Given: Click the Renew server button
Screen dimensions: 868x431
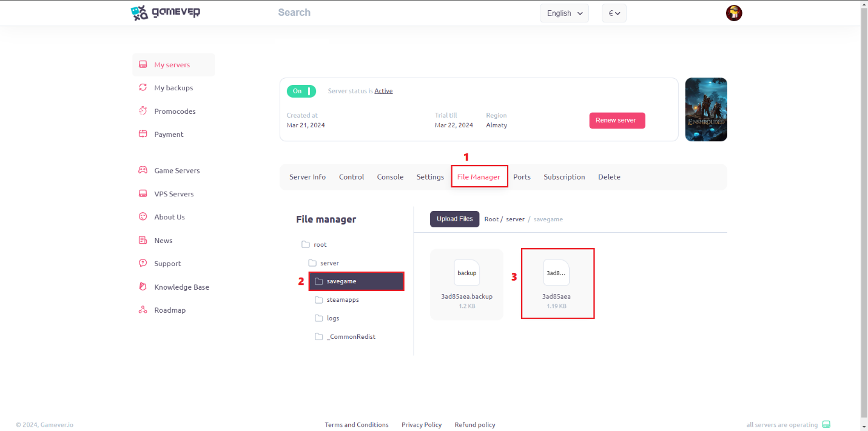Looking at the screenshot, I should pos(617,120).
